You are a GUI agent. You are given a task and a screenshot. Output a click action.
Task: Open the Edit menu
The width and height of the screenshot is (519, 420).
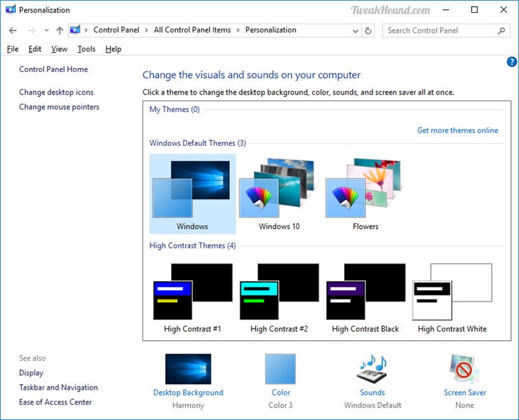coord(35,49)
